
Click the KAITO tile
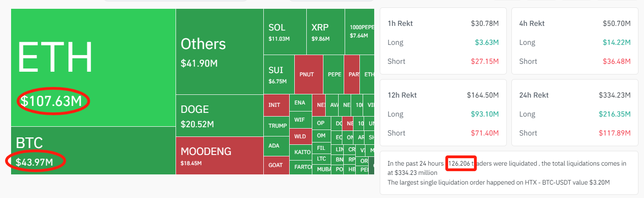303,152
